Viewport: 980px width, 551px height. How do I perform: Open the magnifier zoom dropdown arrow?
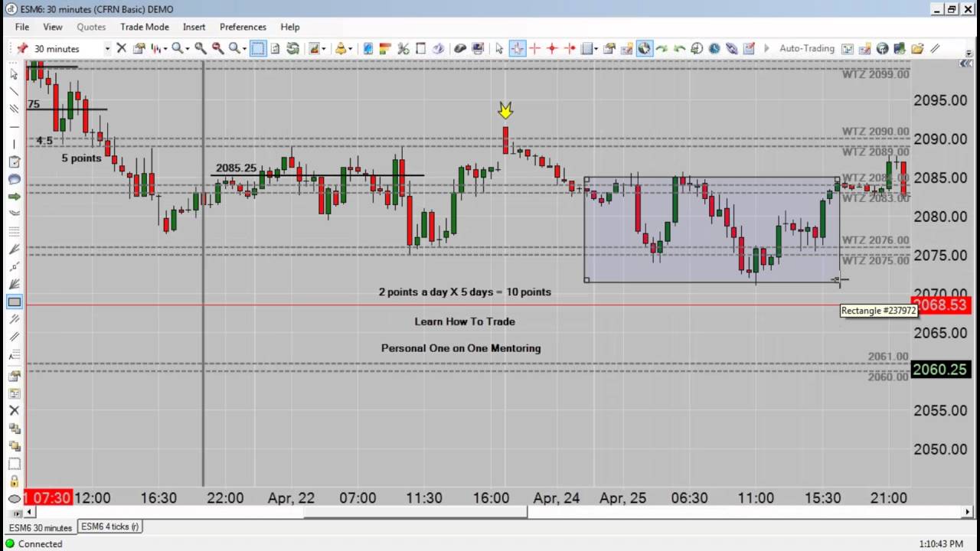coord(188,48)
